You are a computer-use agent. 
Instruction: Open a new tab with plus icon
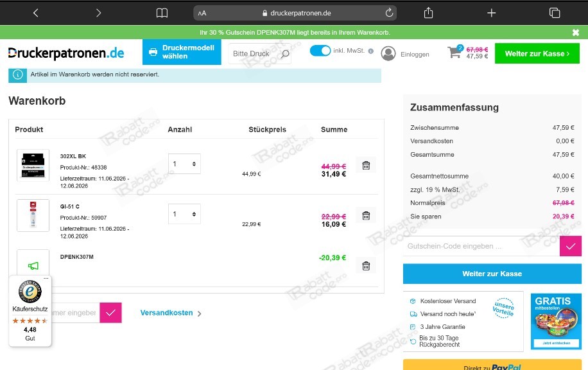tap(491, 13)
